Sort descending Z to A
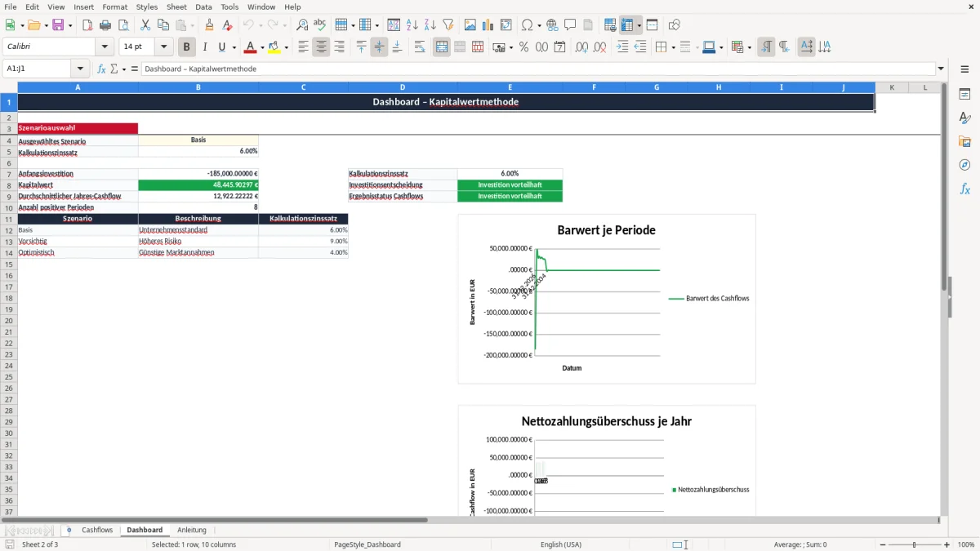The image size is (980, 551). tap(430, 25)
